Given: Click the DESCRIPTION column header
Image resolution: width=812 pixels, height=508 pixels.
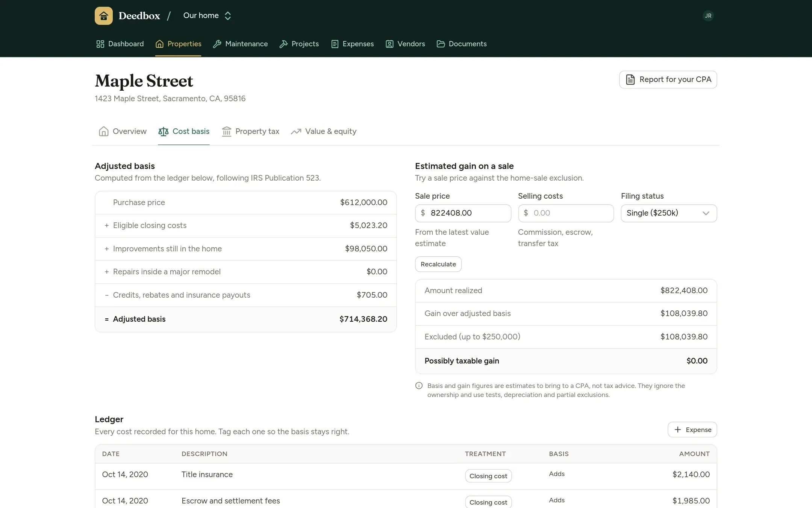Looking at the screenshot, I should coord(204,454).
